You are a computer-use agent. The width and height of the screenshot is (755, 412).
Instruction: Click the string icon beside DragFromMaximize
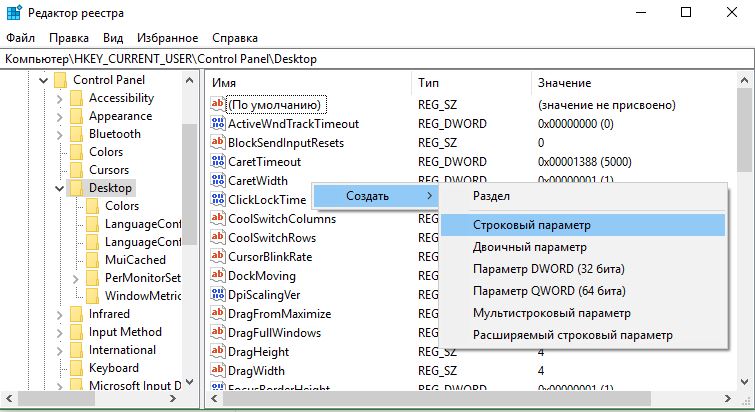pyautogui.click(x=218, y=313)
